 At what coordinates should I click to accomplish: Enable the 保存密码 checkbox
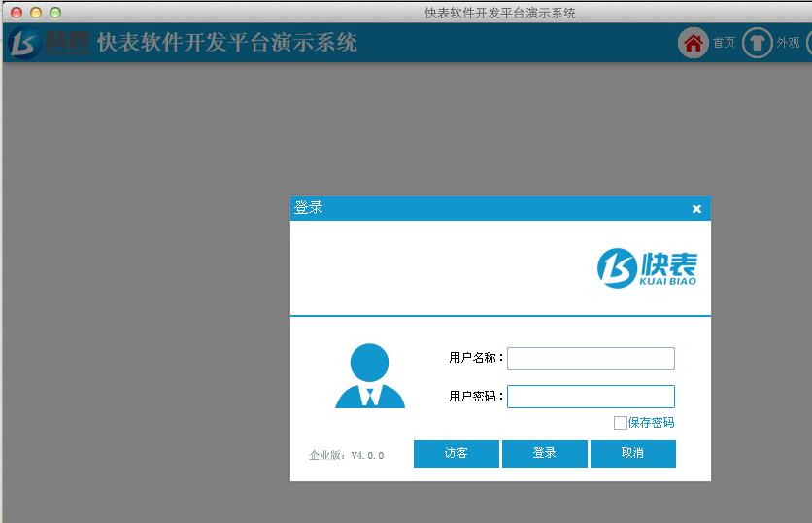(x=620, y=423)
